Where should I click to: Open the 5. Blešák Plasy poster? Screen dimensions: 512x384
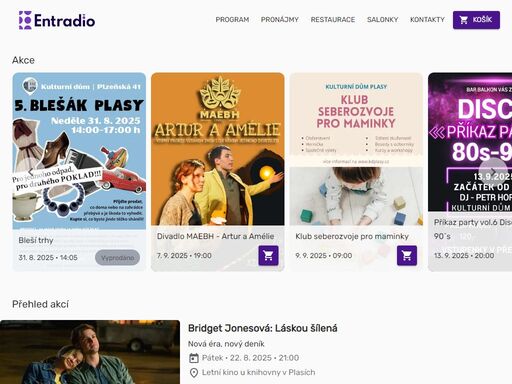pos(79,151)
